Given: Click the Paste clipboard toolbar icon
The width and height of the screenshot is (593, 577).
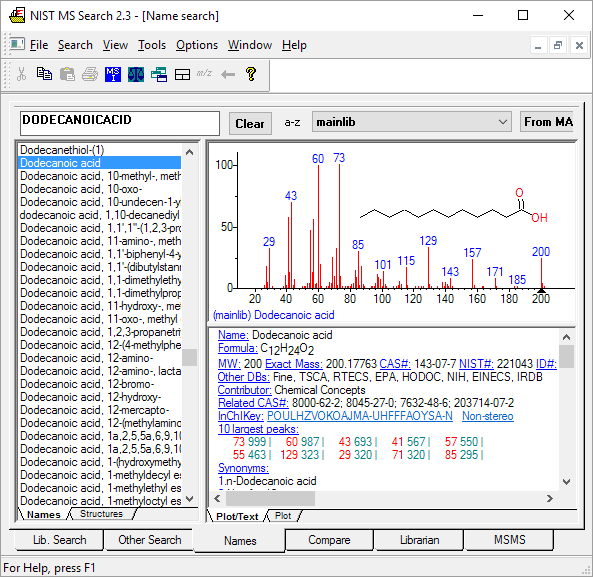Looking at the screenshot, I should [x=67, y=74].
